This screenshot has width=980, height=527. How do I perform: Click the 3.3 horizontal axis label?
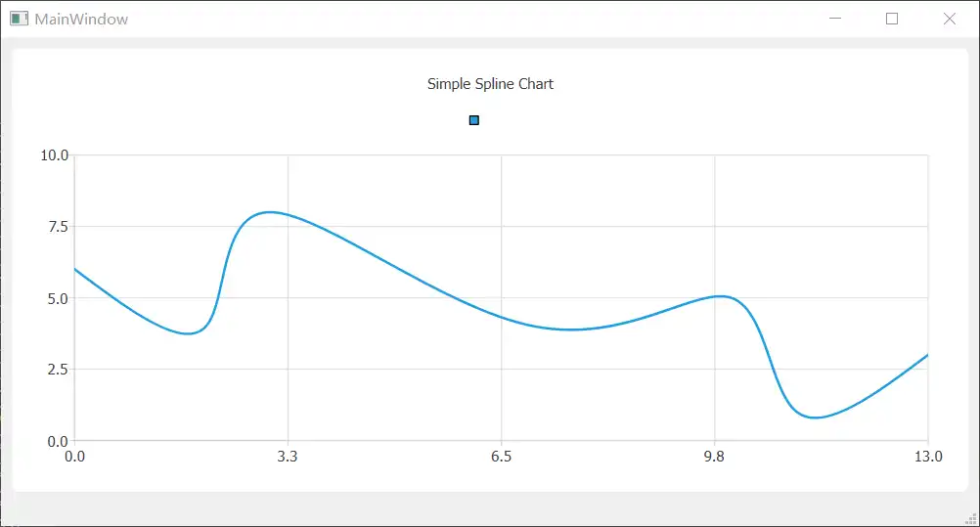pos(288,457)
